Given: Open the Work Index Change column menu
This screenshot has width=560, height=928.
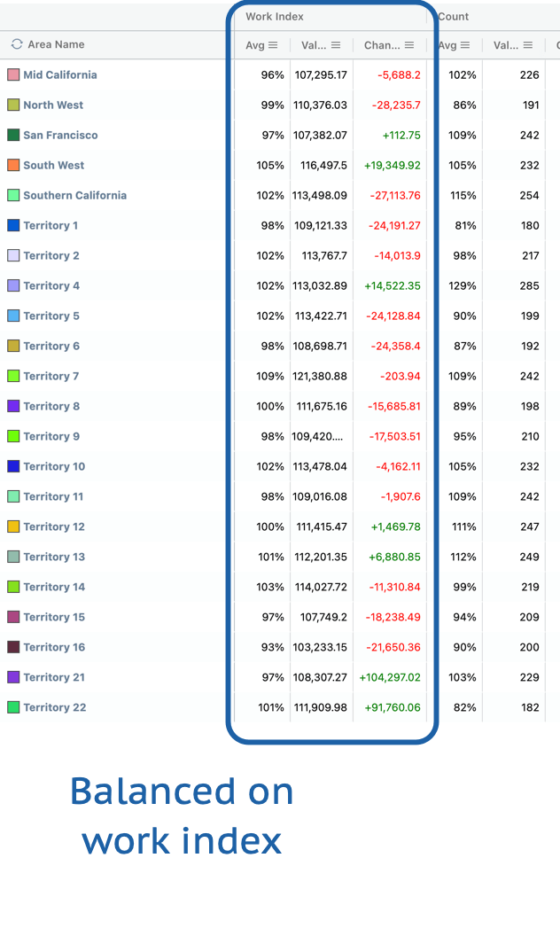Looking at the screenshot, I should 409,45.
